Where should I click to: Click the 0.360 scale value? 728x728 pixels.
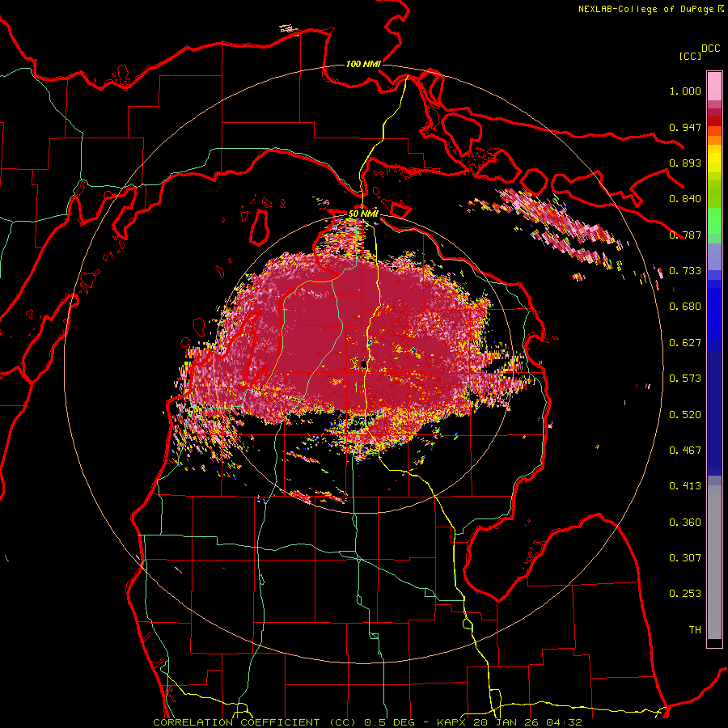click(x=685, y=523)
